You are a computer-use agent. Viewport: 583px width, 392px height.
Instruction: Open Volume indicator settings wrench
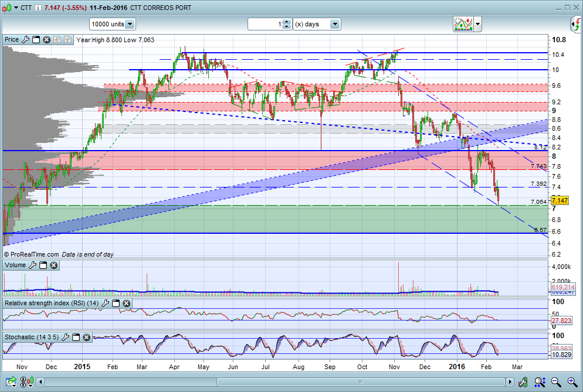33,265
